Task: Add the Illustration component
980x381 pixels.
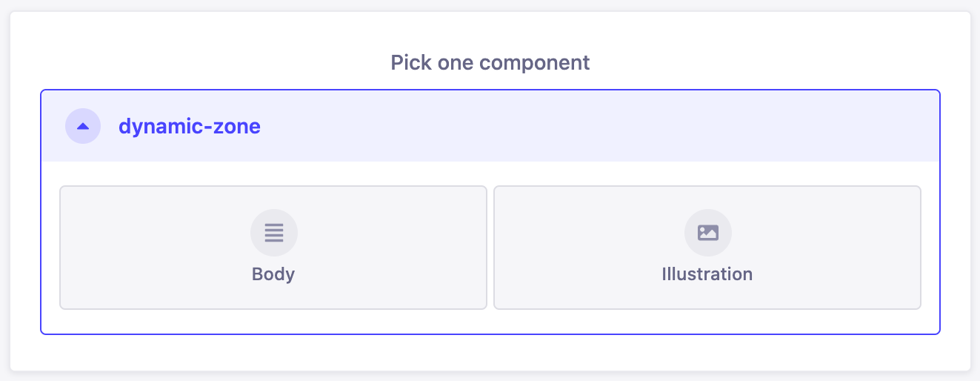Action: pos(707,248)
